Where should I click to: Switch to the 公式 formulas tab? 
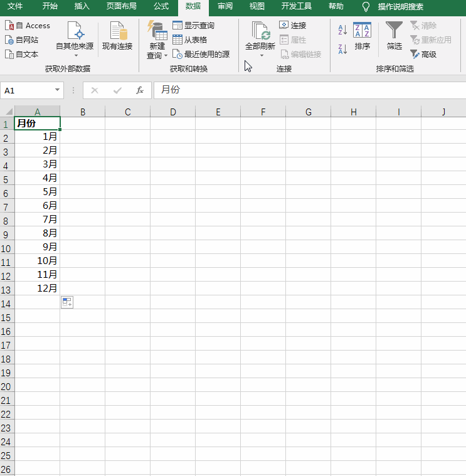tap(161, 6)
